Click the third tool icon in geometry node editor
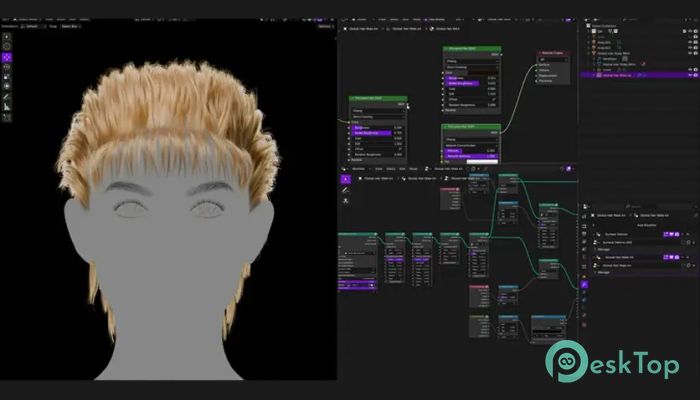This screenshot has width=700, height=400. coord(346,201)
